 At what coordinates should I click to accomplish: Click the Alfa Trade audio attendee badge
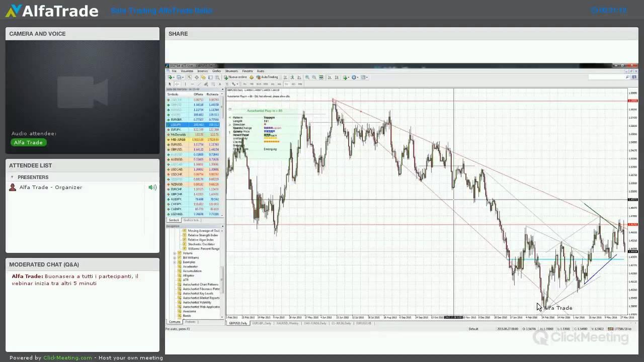[28, 142]
